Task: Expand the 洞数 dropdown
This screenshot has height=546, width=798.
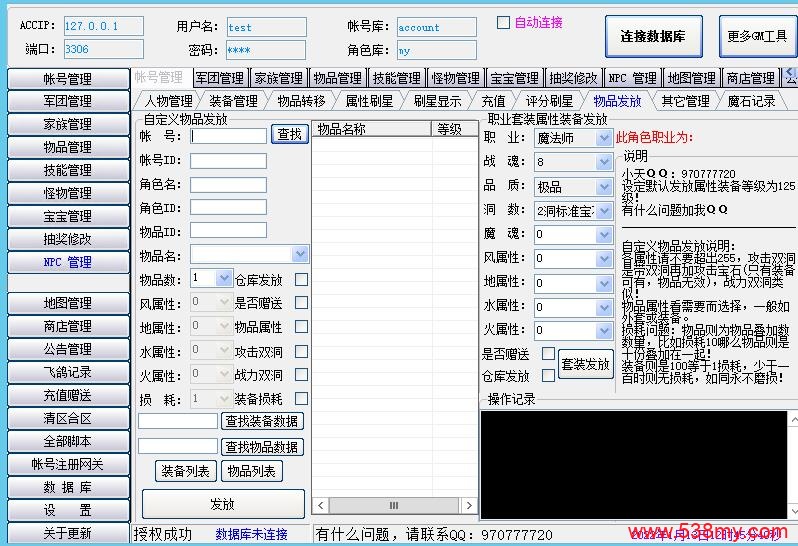Action: [604, 210]
